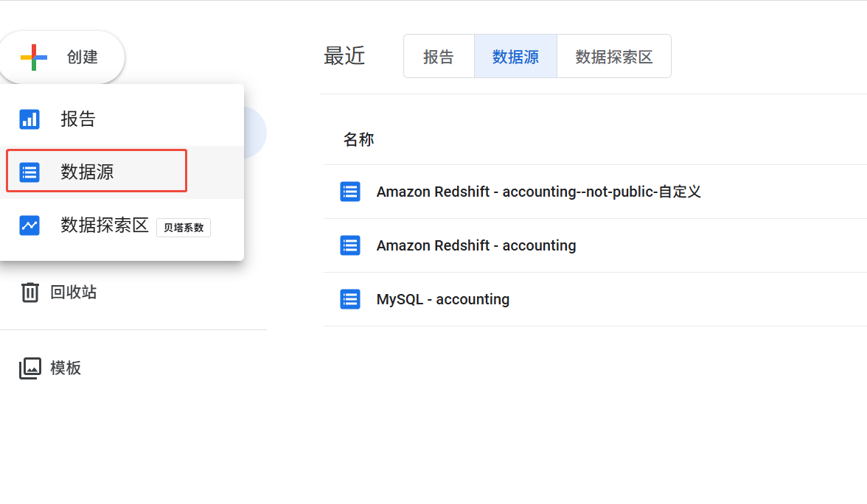Open data source Amazon Redshift - accounting
The image size is (867, 504).
tap(476, 245)
